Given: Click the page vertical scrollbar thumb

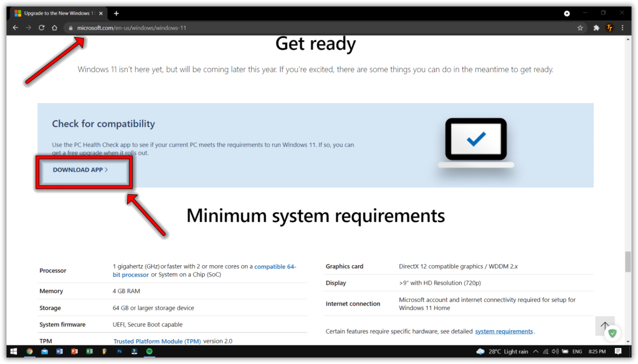Looking at the screenshot, I should (x=628, y=262).
